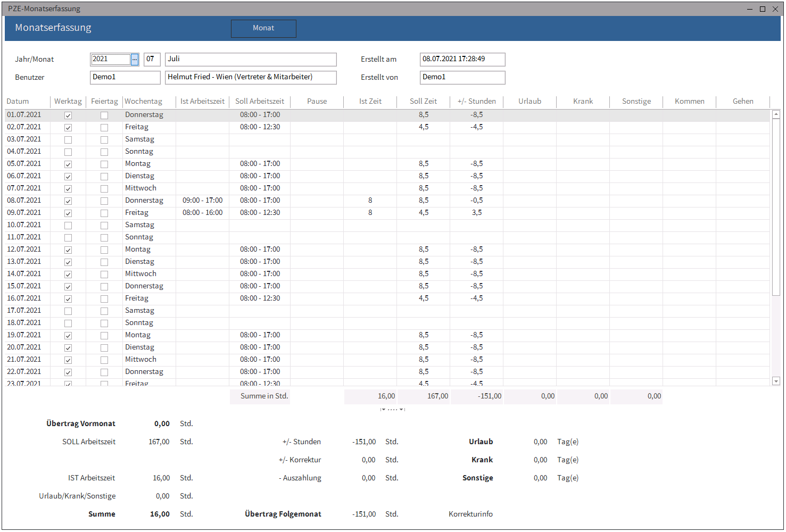Click the Feiertag column header
This screenshot has height=532, width=786.
click(104, 101)
